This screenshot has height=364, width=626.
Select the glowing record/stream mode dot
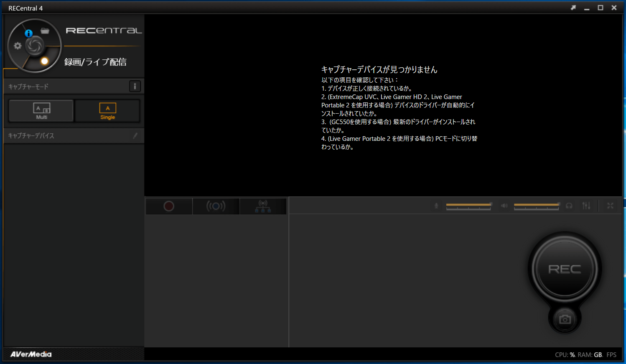click(x=44, y=61)
